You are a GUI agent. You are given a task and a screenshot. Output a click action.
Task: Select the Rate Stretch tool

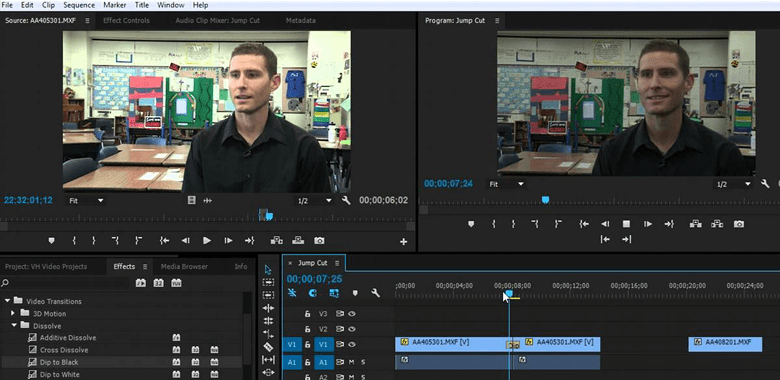pyautogui.click(x=268, y=334)
